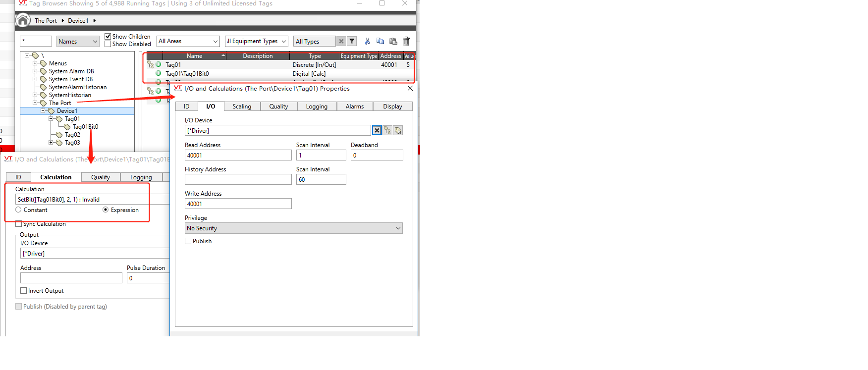This screenshot has height=370, width=868.
Task: Uncheck the Show Children checkbox
Action: point(108,37)
